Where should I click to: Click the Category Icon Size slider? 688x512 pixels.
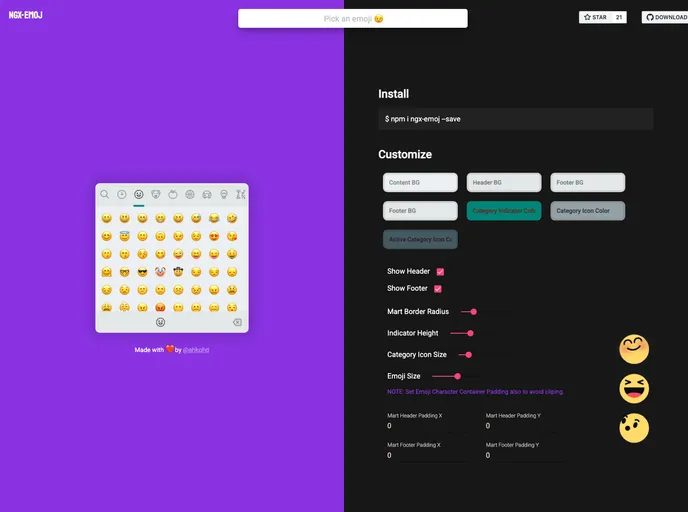pos(469,354)
